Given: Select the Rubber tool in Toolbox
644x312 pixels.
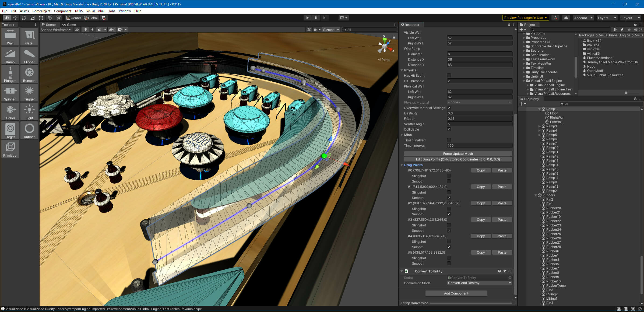Looking at the screenshot, I should 29,130.
